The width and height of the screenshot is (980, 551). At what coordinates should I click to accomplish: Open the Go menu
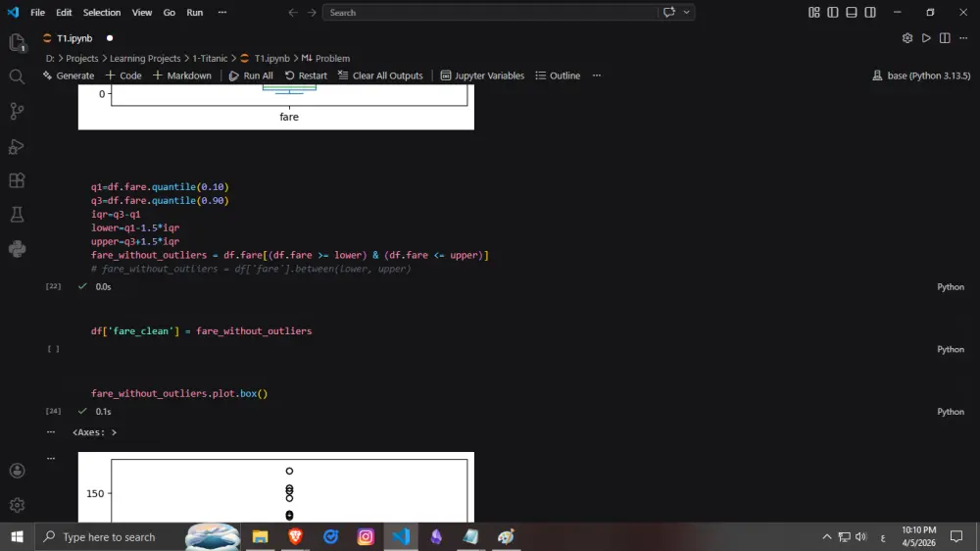[170, 13]
